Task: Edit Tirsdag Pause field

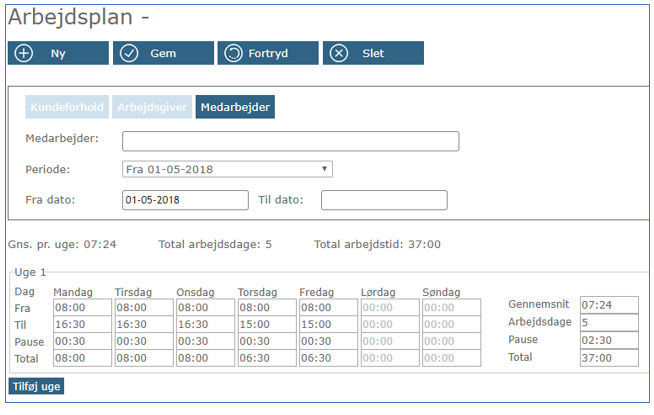Action: click(144, 341)
